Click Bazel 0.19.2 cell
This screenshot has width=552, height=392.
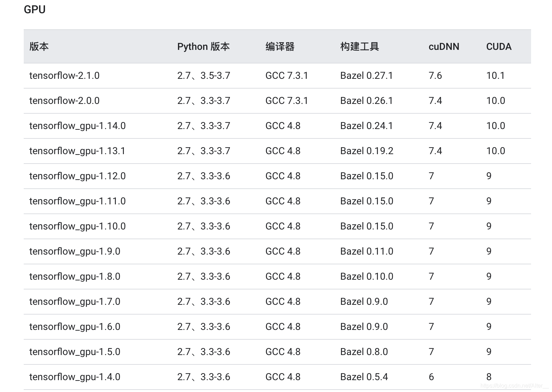(x=367, y=151)
